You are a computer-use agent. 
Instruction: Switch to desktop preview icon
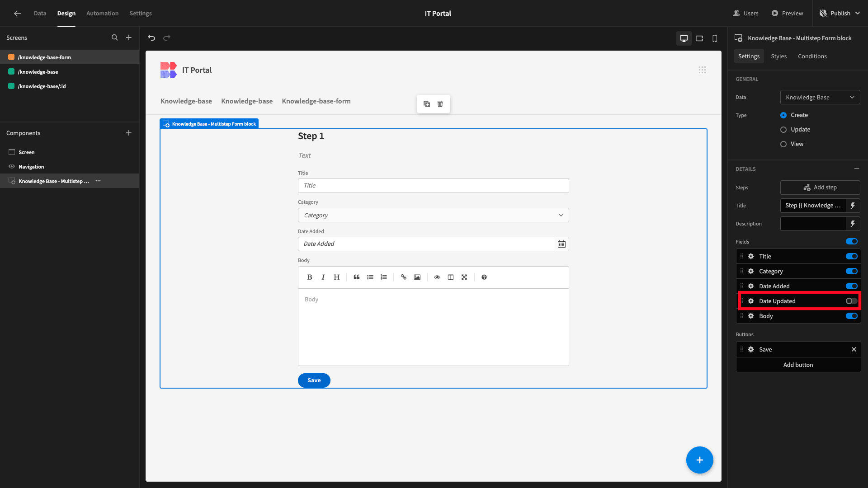[684, 38]
